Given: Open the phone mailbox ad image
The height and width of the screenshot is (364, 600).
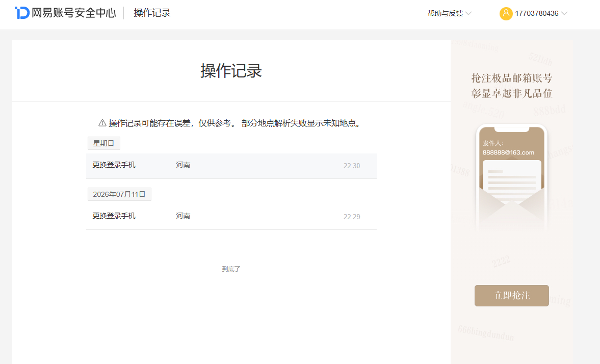Looking at the screenshot, I should click(512, 178).
